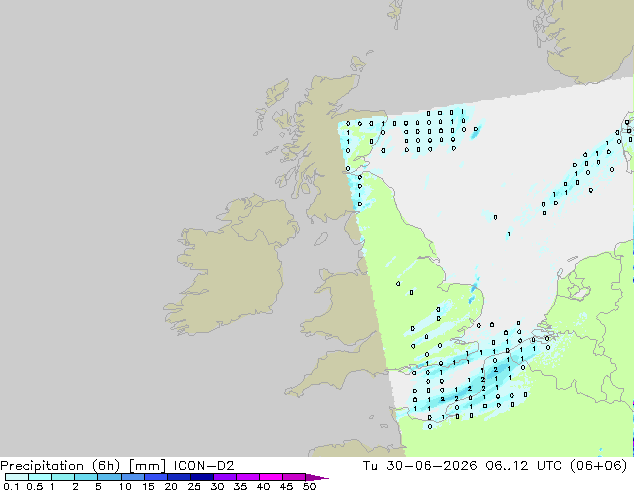Screen dimensions: 634x490
Task: Click the 'Precipitation (6h)' title text
Action: point(60,466)
